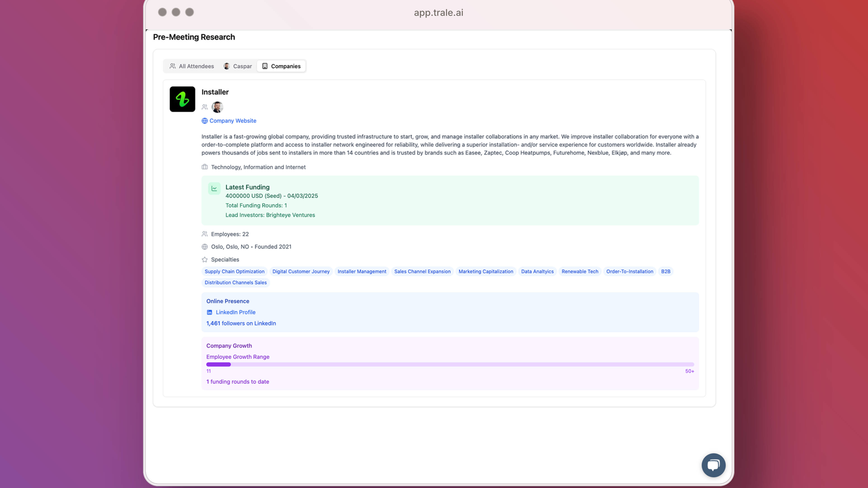Click the Employees: 22 text
The height and width of the screenshot is (488, 868).
(230, 234)
